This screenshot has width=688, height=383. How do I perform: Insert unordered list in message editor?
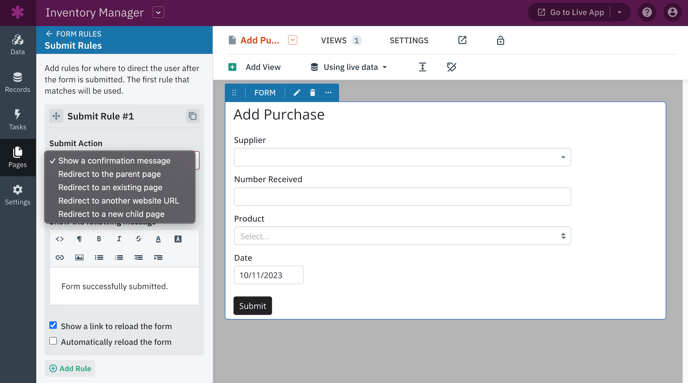pyautogui.click(x=99, y=258)
